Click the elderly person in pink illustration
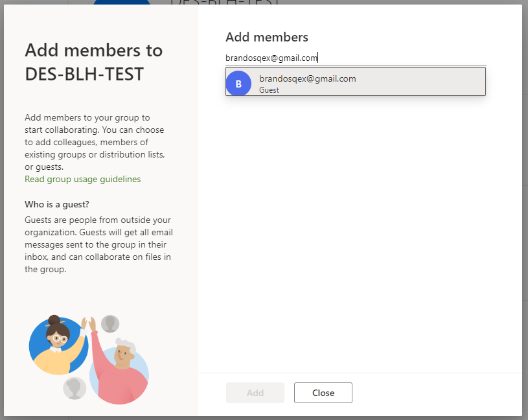 (119, 371)
